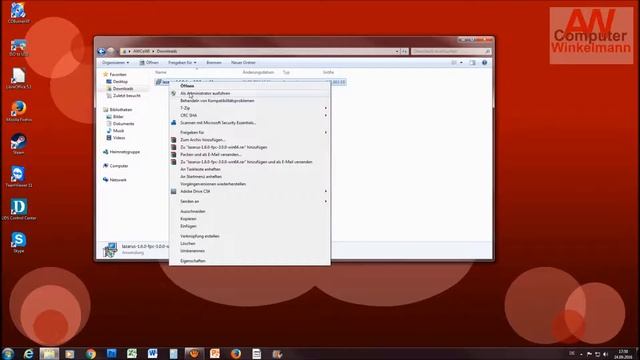The image size is (640, 360).
Task: Expand the Senden an submenu
Action: point(250,201)
